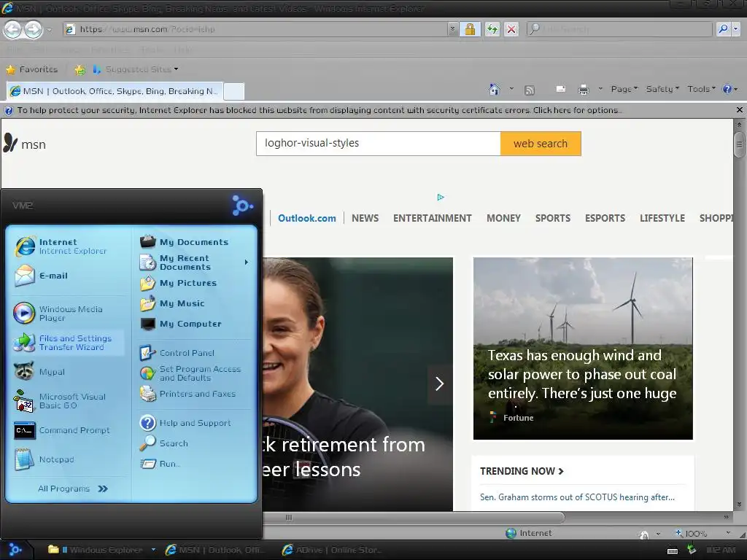The image size is (747, 560).
Task: Open My Computer
Action: tap(194, 324)
